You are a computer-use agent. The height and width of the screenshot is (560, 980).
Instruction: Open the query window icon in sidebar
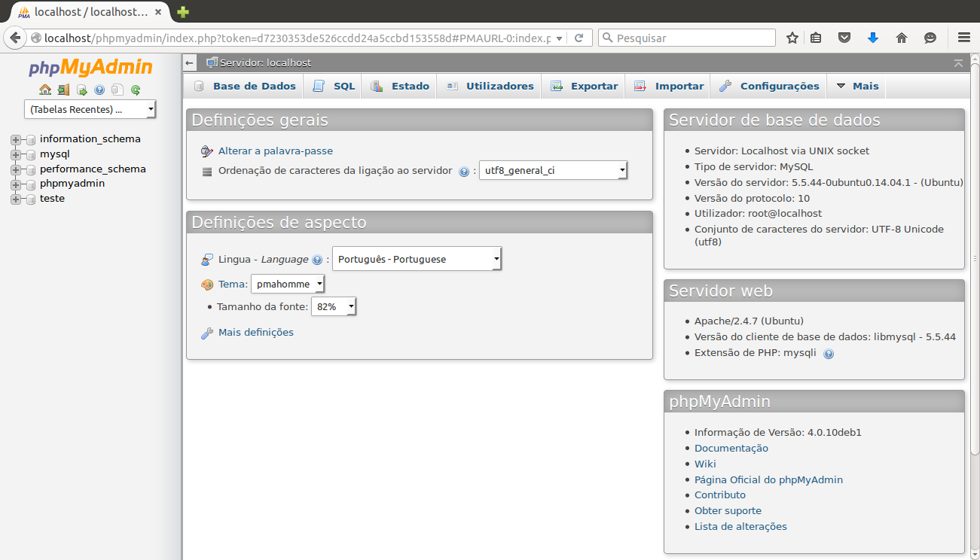pyautogui.click(x=81, y=90)
